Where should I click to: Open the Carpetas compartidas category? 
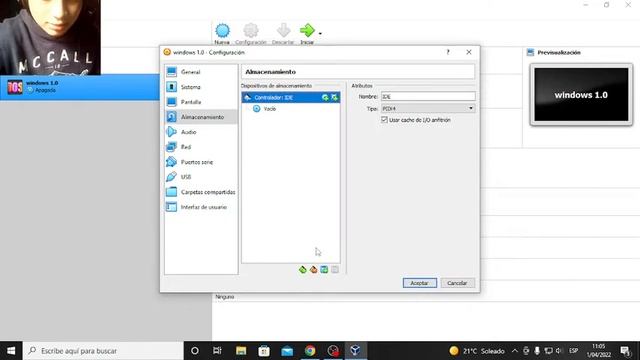point(201,192)
